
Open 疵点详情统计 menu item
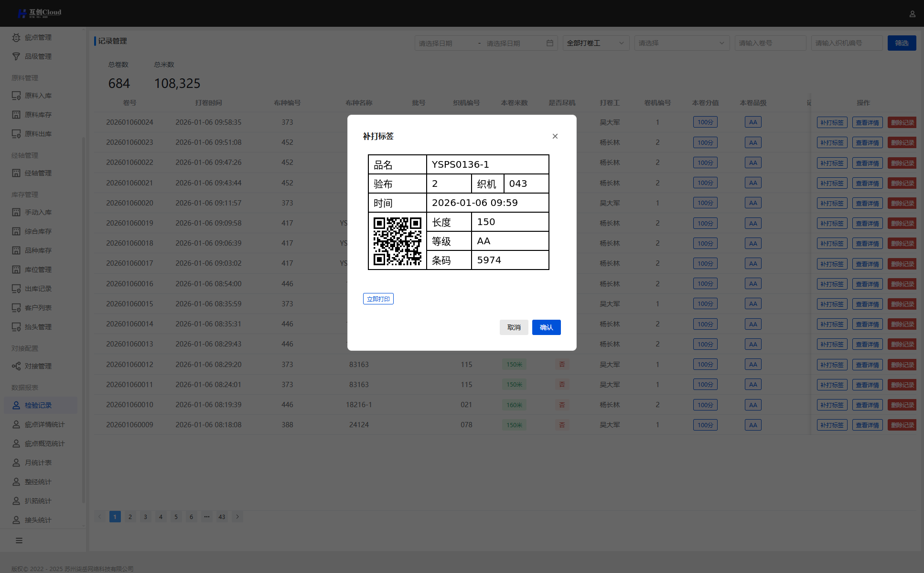coord(44,424)
